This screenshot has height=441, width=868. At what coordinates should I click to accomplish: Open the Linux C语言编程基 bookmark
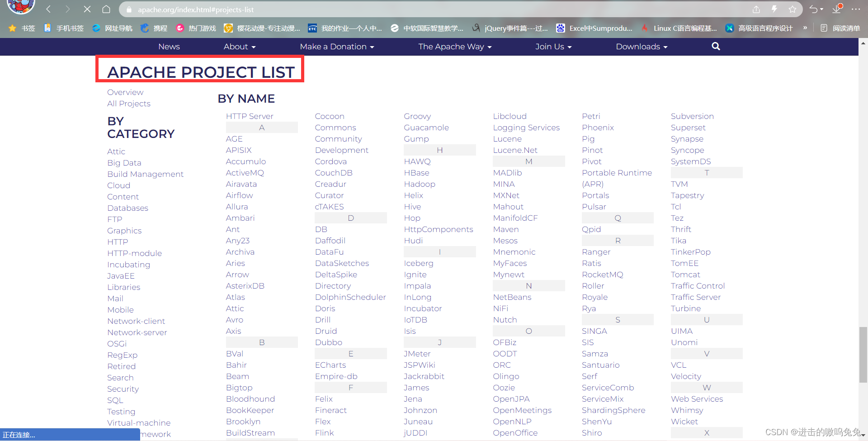tap(679, 28)
